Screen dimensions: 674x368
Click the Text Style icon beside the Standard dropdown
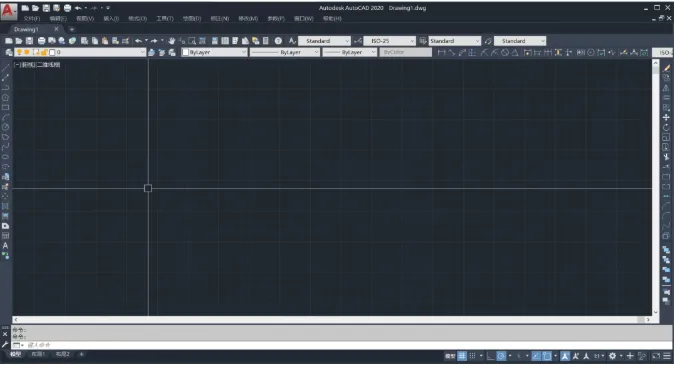pyautogui.click(x=292, y=41)
